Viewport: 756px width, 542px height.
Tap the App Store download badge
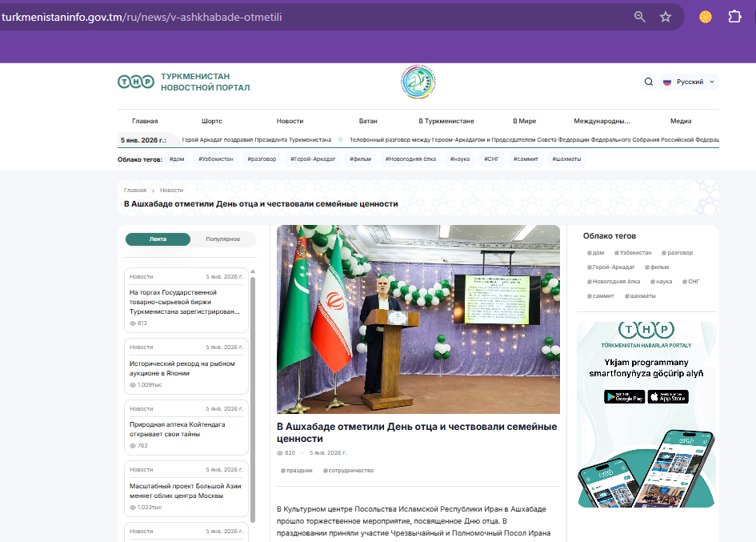coord(667,397)
